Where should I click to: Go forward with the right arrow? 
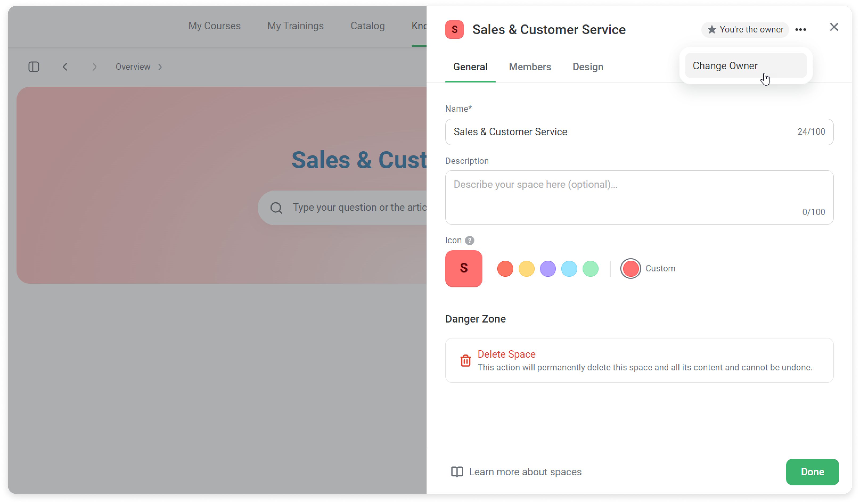(x=95, y=67)
